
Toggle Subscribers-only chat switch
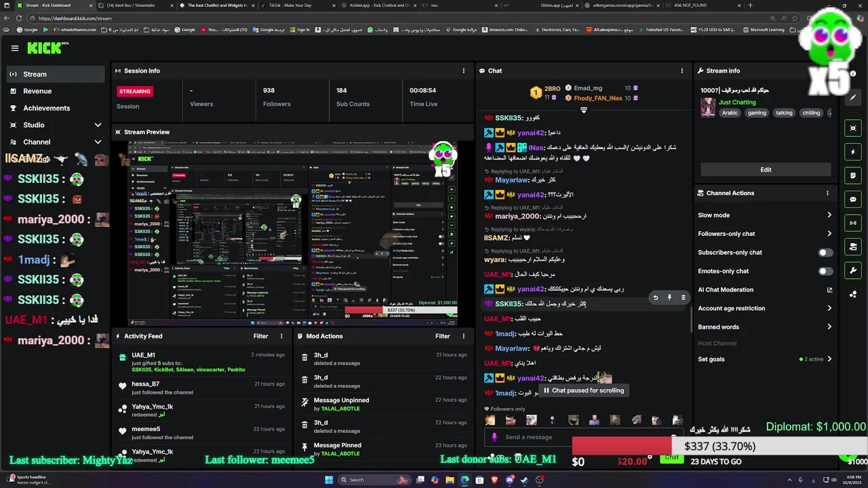point(825,252)
